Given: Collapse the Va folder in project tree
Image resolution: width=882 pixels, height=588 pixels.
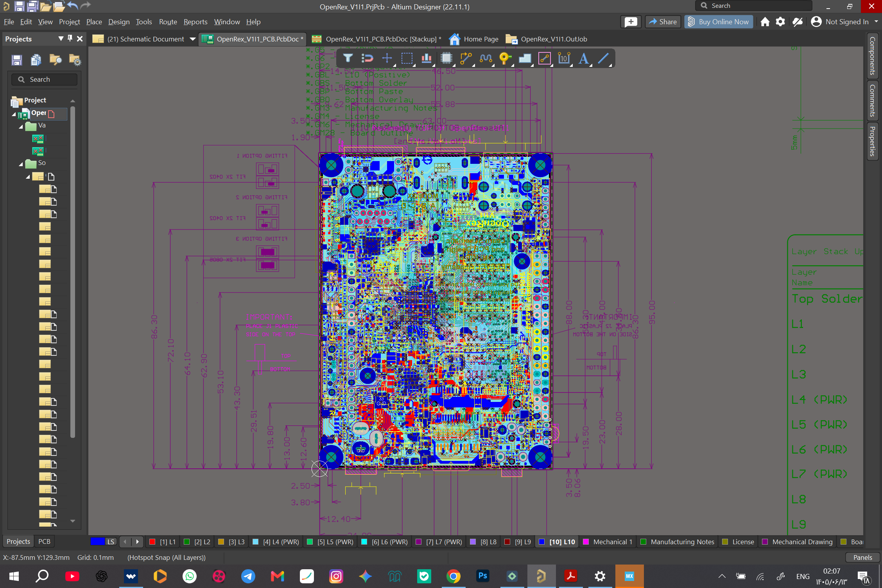Looking at the screenshot, I should tap(21, 127).
